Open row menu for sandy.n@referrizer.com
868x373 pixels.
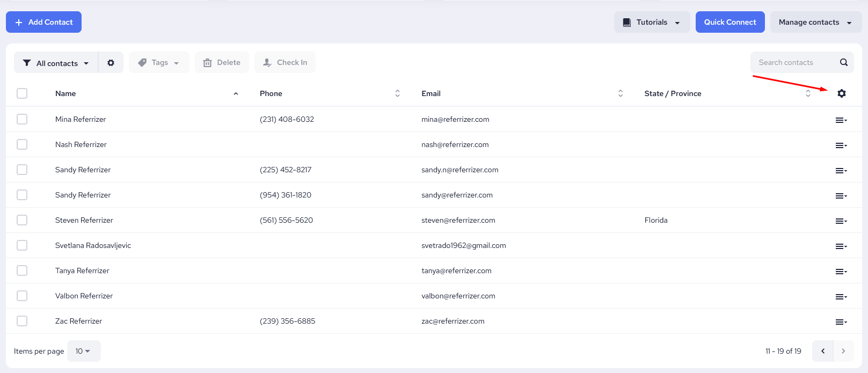click(x=841, y=171)
